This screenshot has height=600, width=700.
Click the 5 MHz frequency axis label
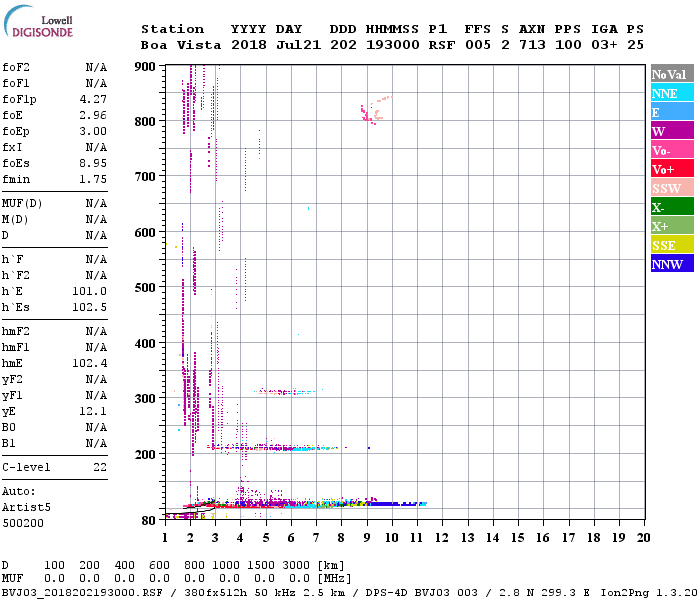[266, 538]
